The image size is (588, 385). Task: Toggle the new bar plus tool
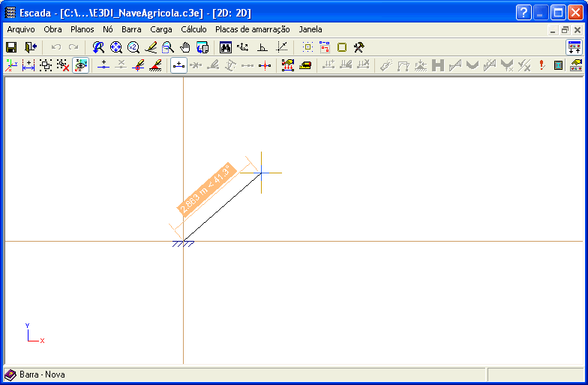point(178,65)
